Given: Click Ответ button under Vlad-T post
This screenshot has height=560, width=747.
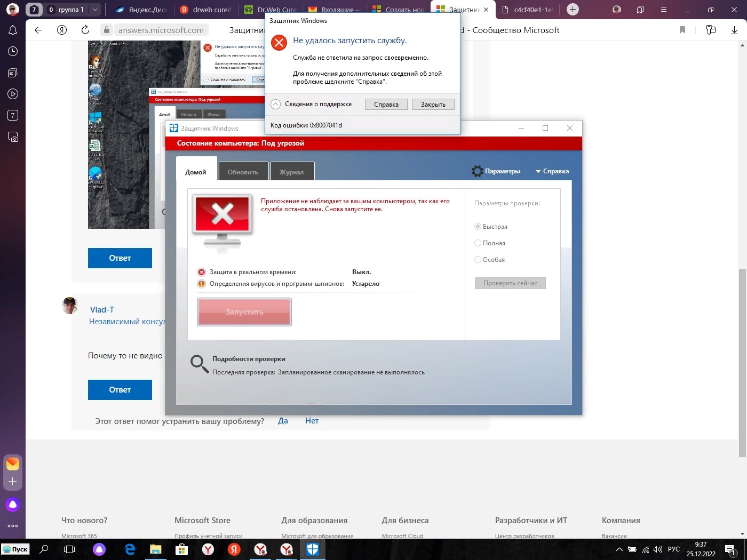Looking at the screenshot, I should click(x=120, y=390).
